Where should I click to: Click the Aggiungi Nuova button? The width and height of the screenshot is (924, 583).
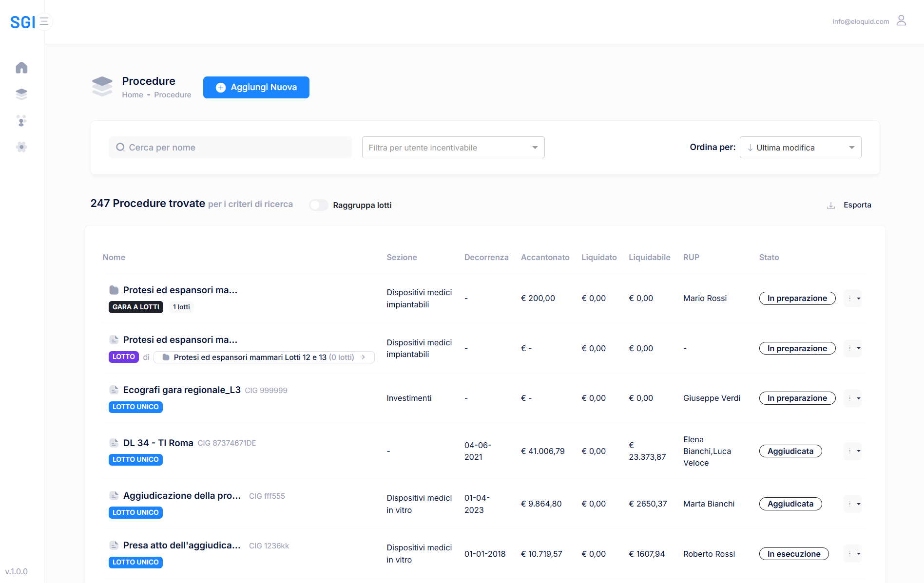point(256,87)
